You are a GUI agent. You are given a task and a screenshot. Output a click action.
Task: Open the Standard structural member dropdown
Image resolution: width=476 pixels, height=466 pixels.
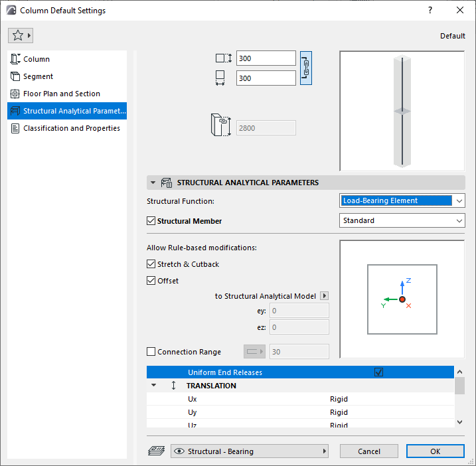click(x=402, y=220)
